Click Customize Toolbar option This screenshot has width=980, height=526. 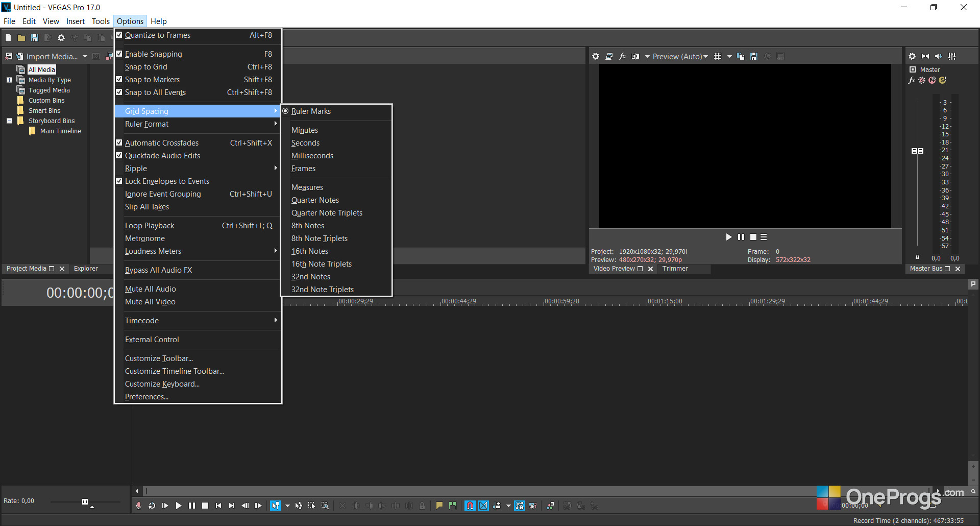tap(198, 358)
